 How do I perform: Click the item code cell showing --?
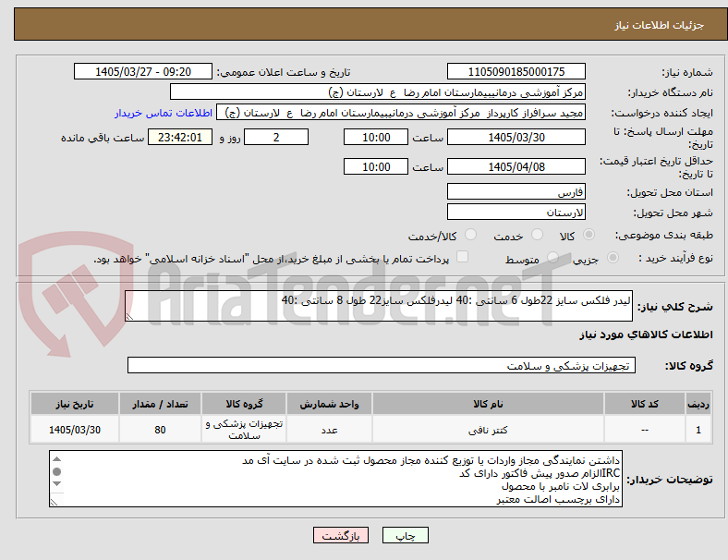click(x=645, y=430)
